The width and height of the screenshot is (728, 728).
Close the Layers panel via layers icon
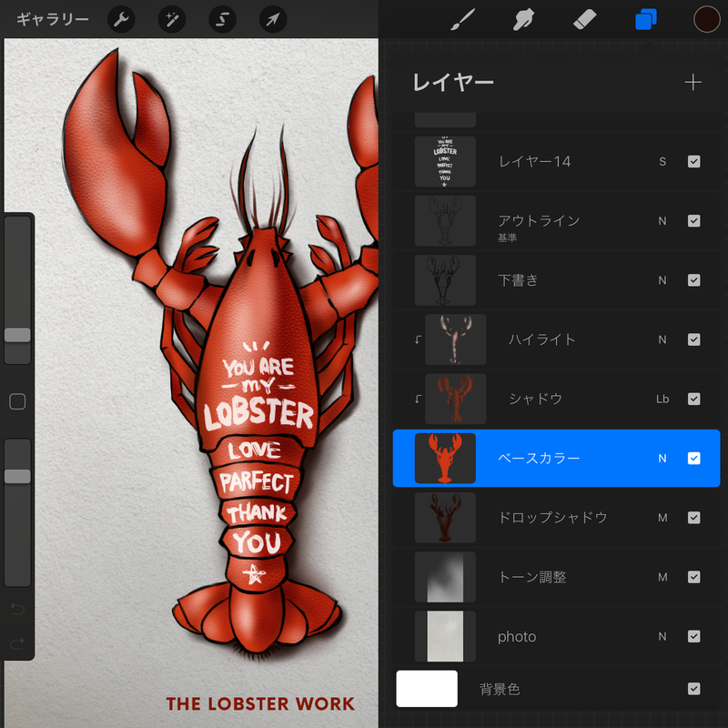pyautogui.click(x=645, y=19)
